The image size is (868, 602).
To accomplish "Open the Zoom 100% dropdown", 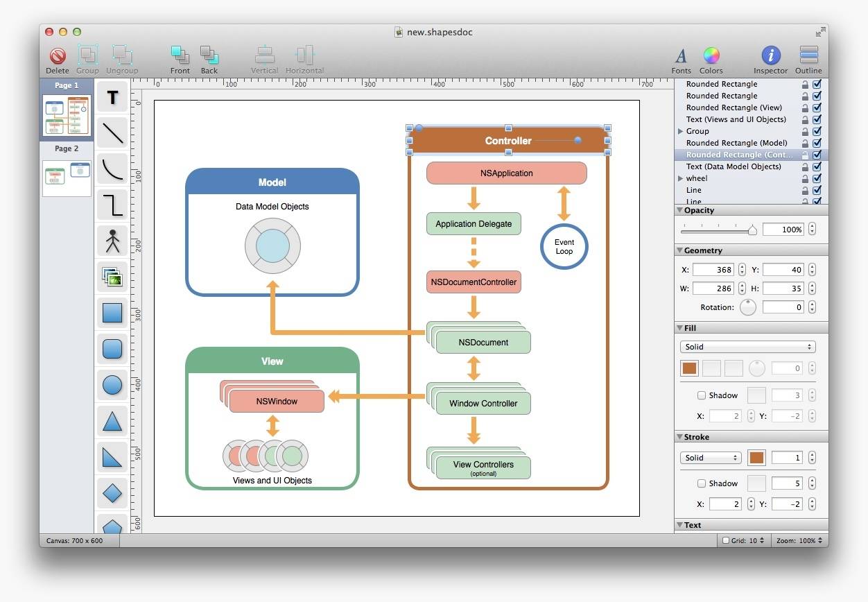I will (x=800, y=540).
